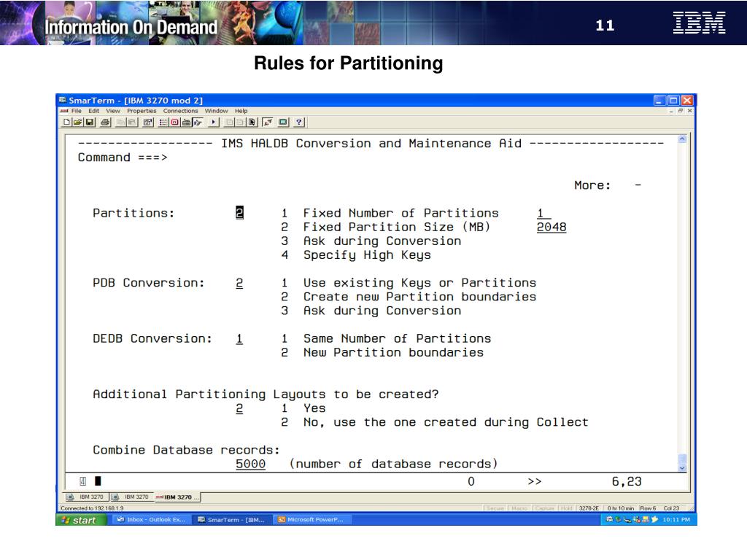The width and height of the screenshot is (747, 560).
Task: Open the Properties menu
Action: [142, 111]
